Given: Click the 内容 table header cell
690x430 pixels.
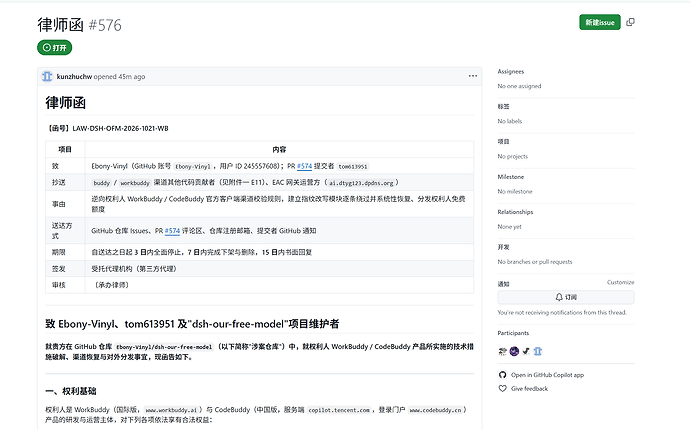Looking at the screenshot, I should (279, 150).
